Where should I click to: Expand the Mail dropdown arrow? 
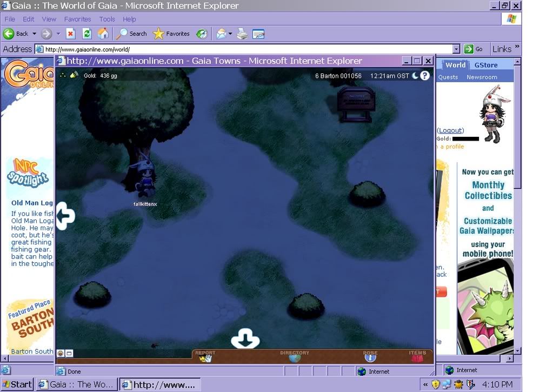click(x=230, y=34)
